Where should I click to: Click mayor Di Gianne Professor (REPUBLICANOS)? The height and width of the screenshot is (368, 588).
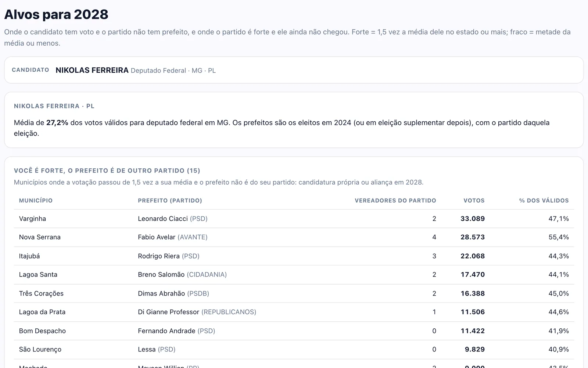tap(197, 312)
